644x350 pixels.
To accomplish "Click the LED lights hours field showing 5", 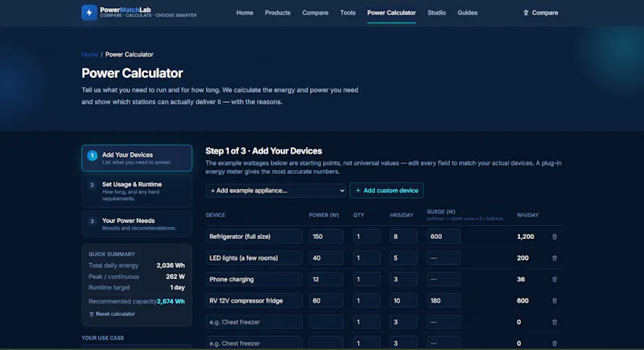I will point(403,258).
